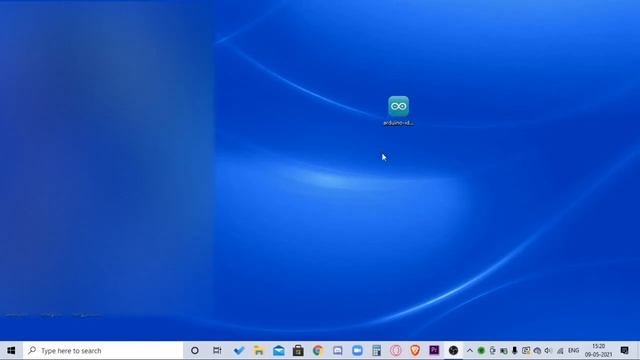Open the cloud sync tray icon

(x=537, y=350)
